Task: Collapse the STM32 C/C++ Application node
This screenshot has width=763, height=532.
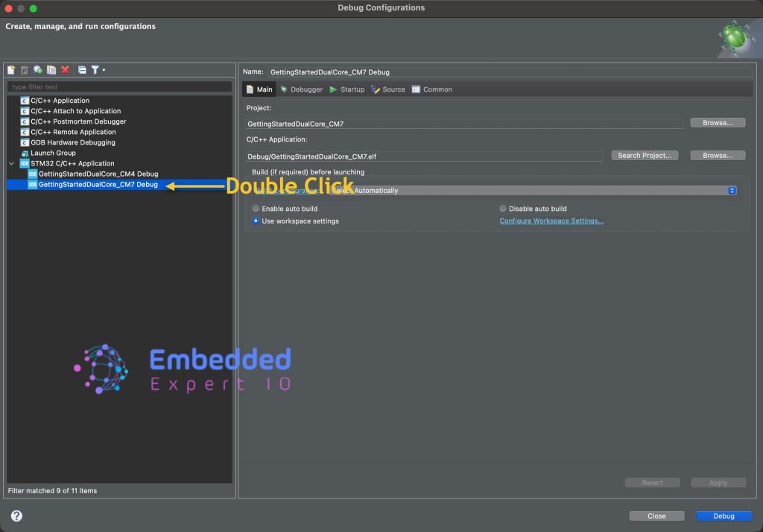Action: (12, 163)
